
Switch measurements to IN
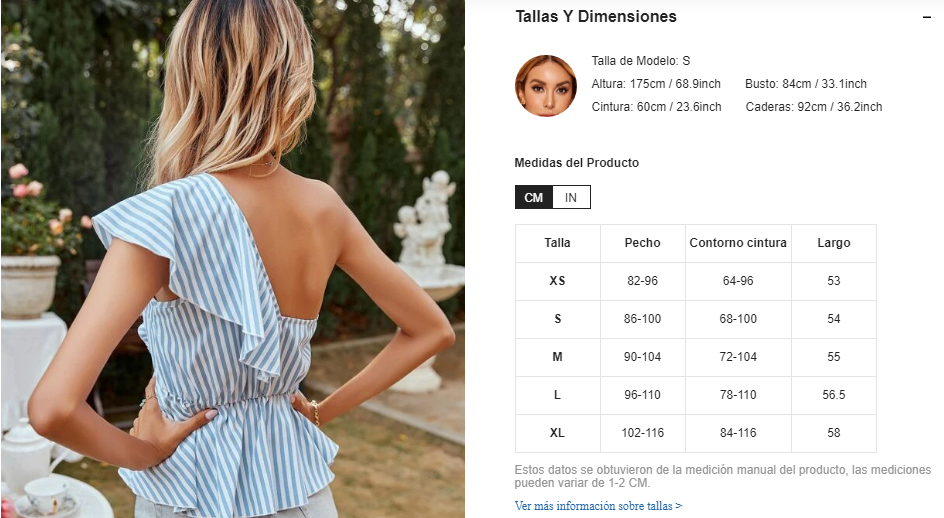571,197
